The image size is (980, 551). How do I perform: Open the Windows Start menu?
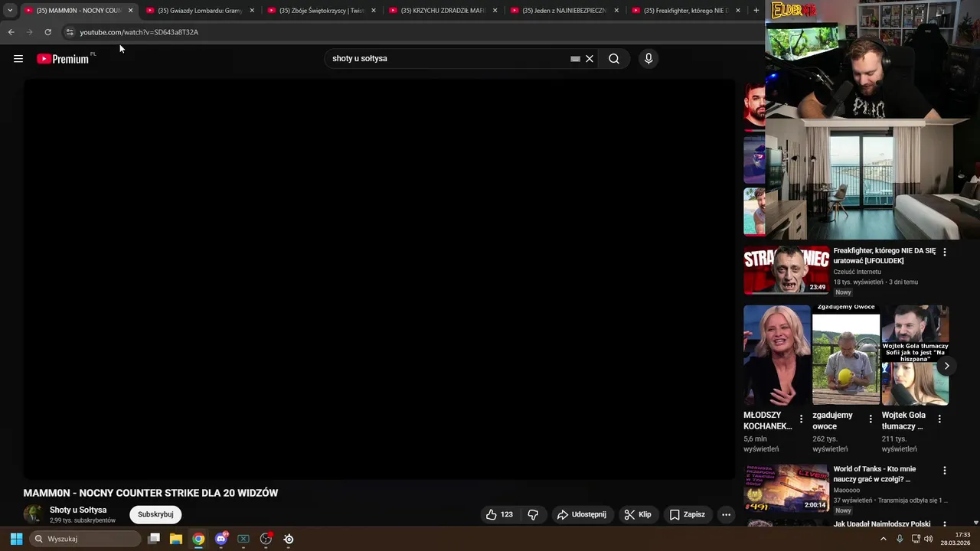(16, 539)
